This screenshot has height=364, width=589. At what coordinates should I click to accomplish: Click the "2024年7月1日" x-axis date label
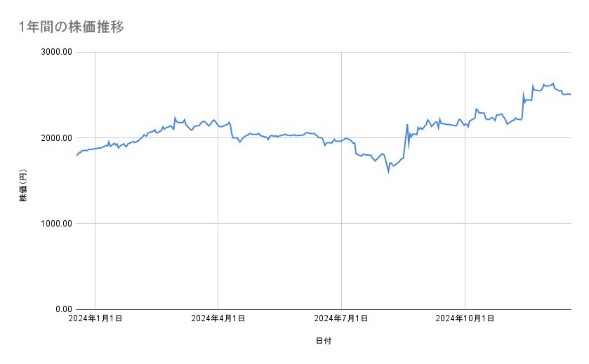pyautogui.click(x=341, y=319)
